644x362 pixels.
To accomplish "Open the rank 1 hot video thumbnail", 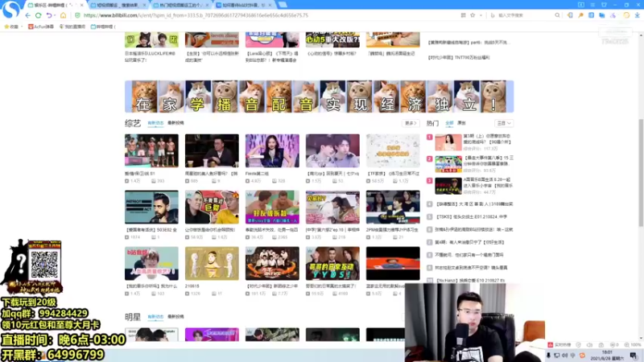I will pos(448,142).
